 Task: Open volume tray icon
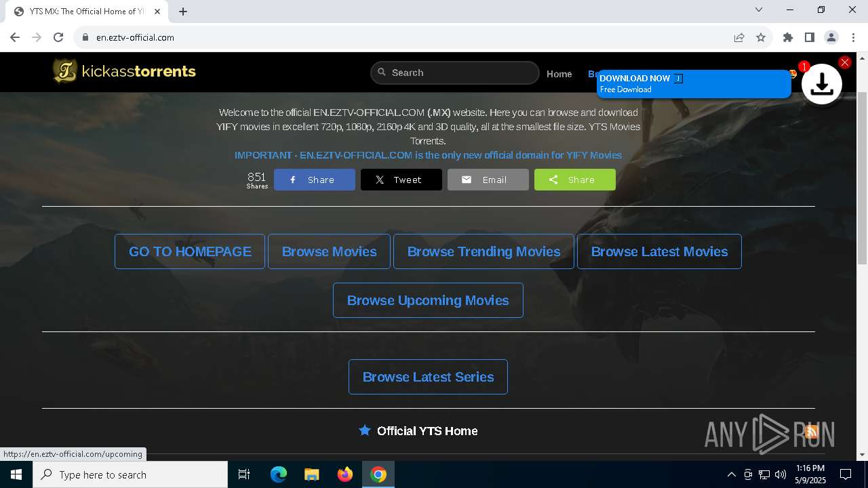click(x=781, y=474)
